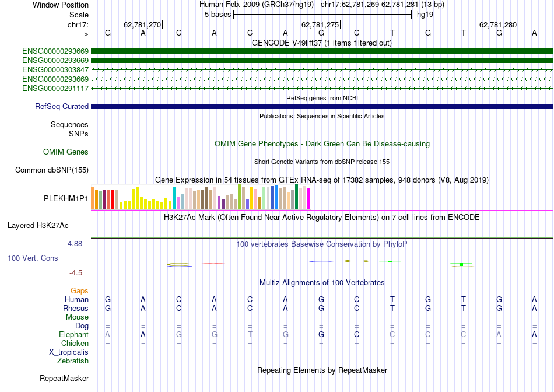Click the PLEKHM1P1 expression label

click(x=66, y=199)
